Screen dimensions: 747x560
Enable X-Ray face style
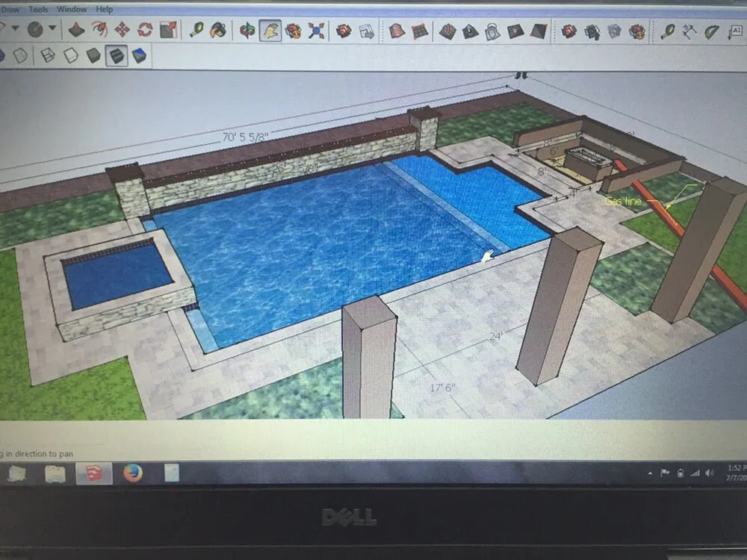(x=4, y=55)
